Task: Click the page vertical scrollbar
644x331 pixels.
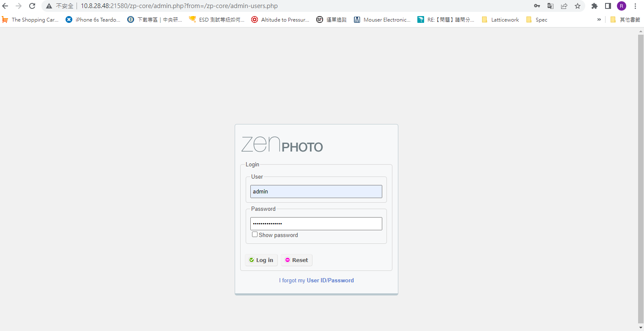Action: pyautogui.click(x=641, y=179)
